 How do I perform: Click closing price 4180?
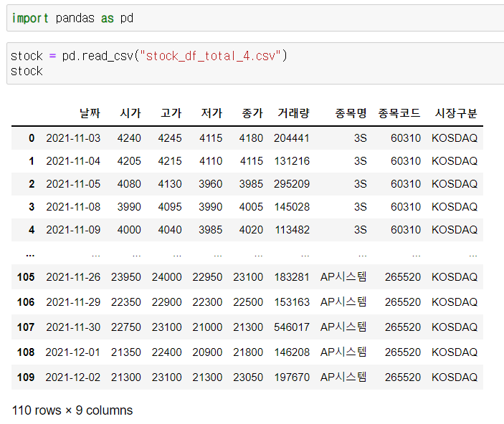[251, 138]
